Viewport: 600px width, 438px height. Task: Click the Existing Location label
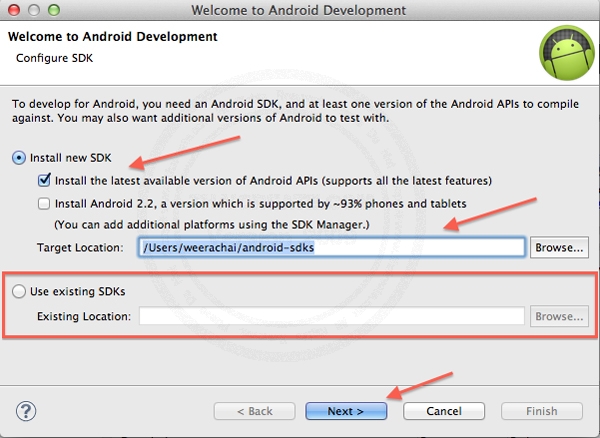[x=84, y=316]
